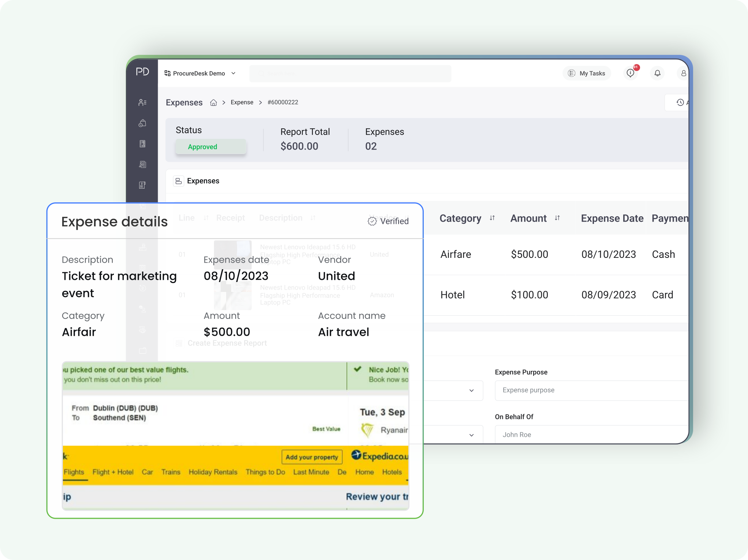Select Flight + Hotel tab in the receipt

(113, 472)
